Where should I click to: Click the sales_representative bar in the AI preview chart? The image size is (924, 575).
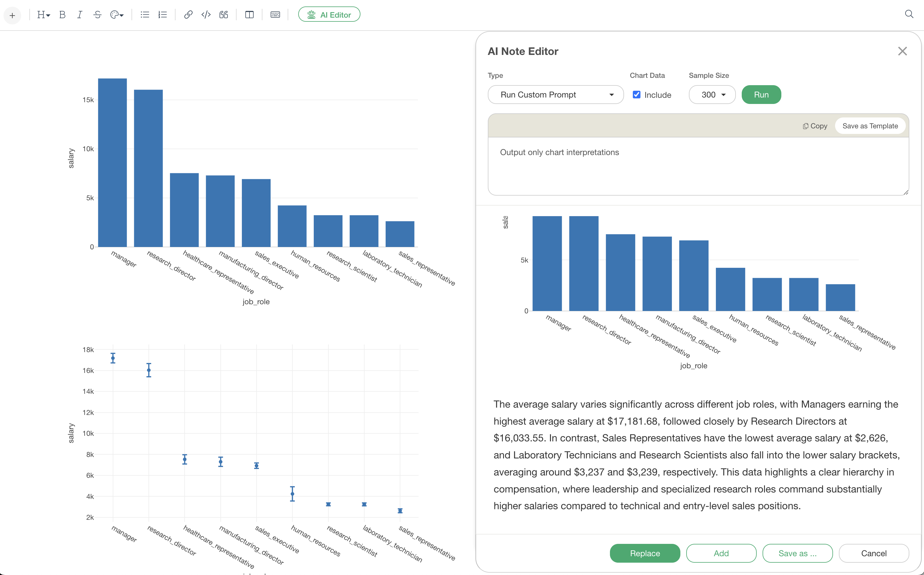(x=840, y=297)
